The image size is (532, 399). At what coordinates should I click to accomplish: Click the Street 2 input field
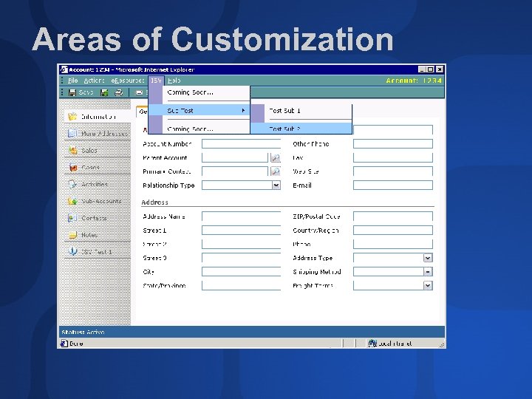tap(241, 245)
